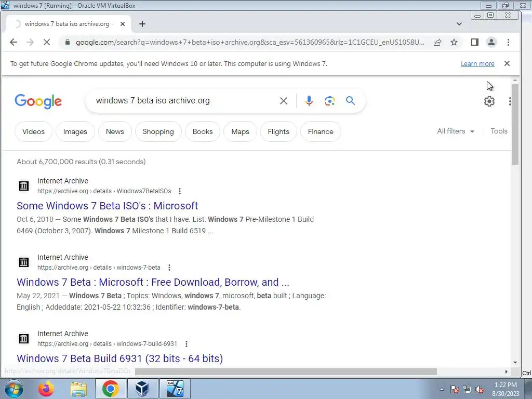
Task: Open Windows Explorer from the taskbar
Action: 78,389
